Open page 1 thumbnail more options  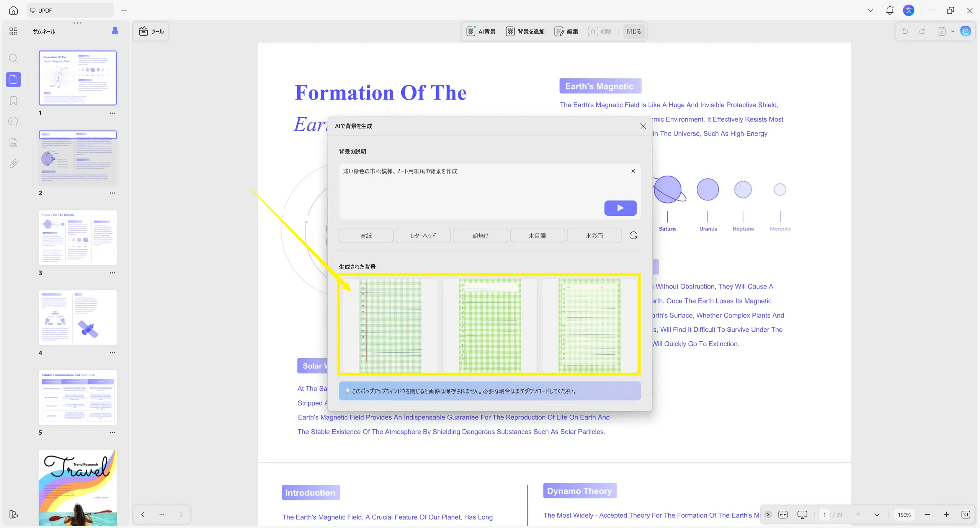pyautogui.click(x=112, y=113)
